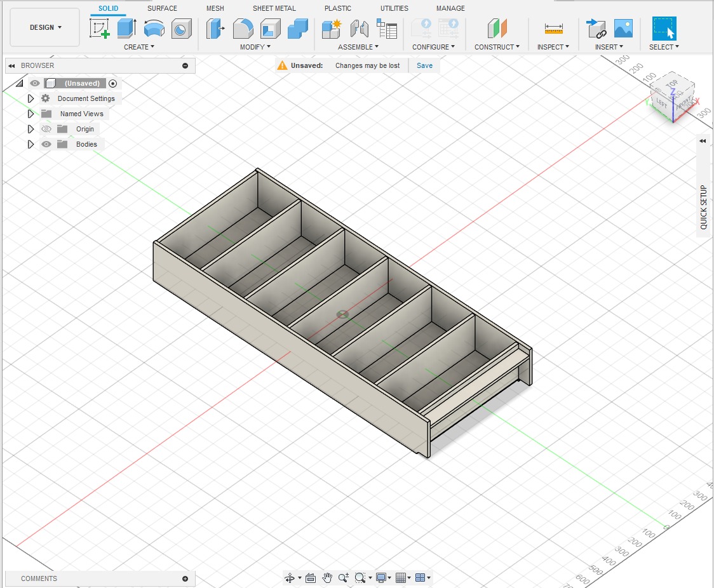Select the Press Pull tool
714x588 pixels.
click(215, 28)
